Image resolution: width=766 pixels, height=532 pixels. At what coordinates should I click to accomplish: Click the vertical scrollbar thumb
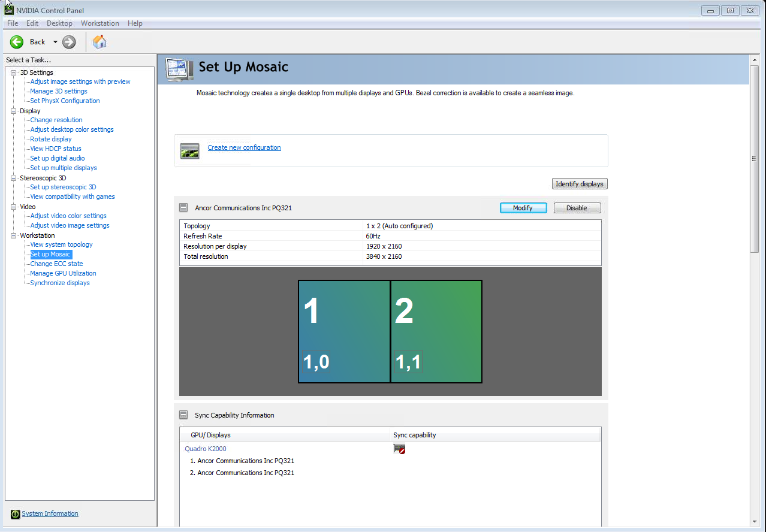tap(754, 158)
